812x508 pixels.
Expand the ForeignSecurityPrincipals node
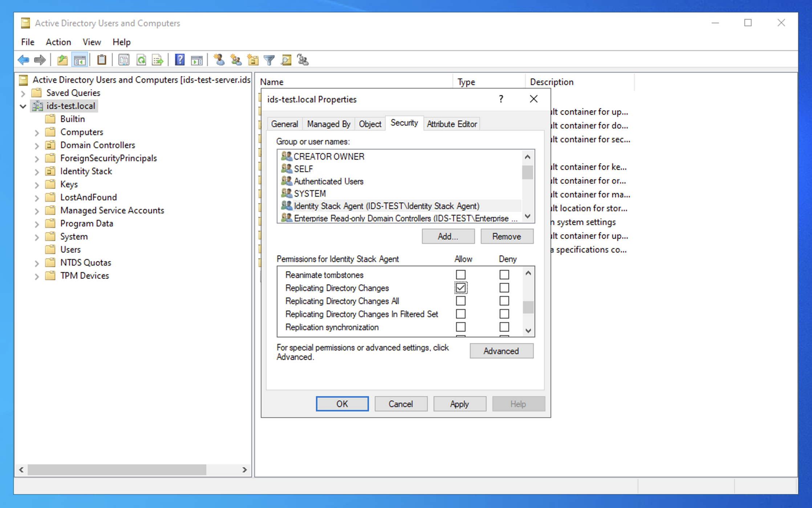tap(37, 159)
